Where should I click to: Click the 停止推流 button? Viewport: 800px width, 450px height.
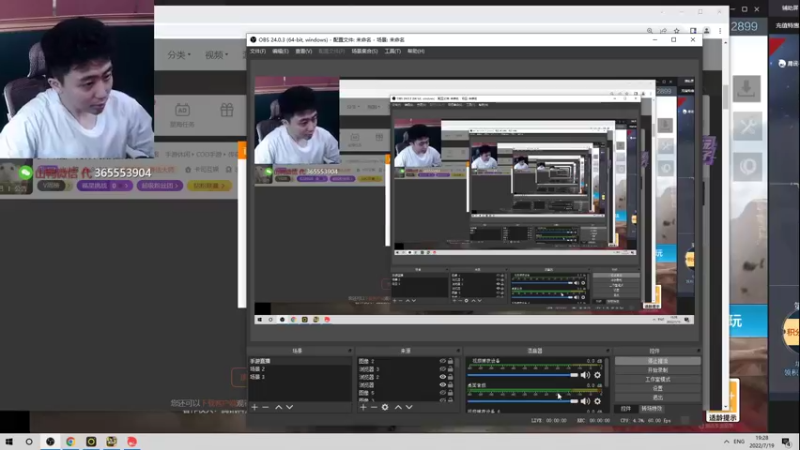click(x=658, y=361)
